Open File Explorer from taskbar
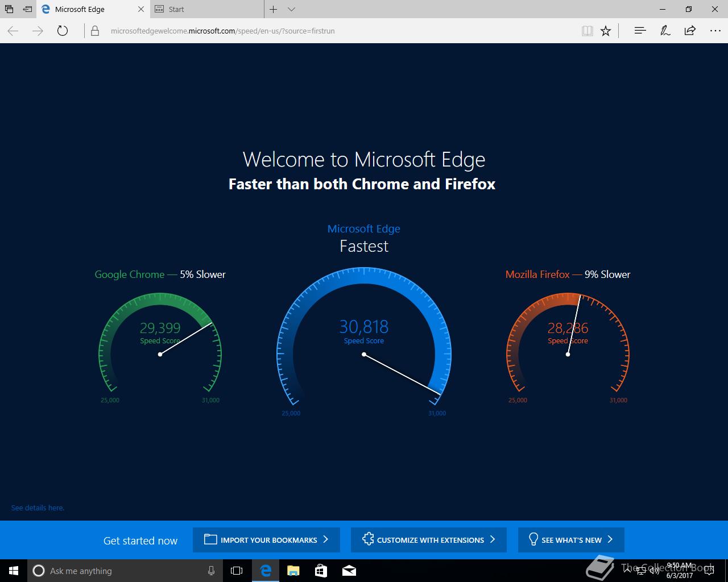The width and height of the screenshot is (728, 582). pyautogui.click(x=293, y=571)
